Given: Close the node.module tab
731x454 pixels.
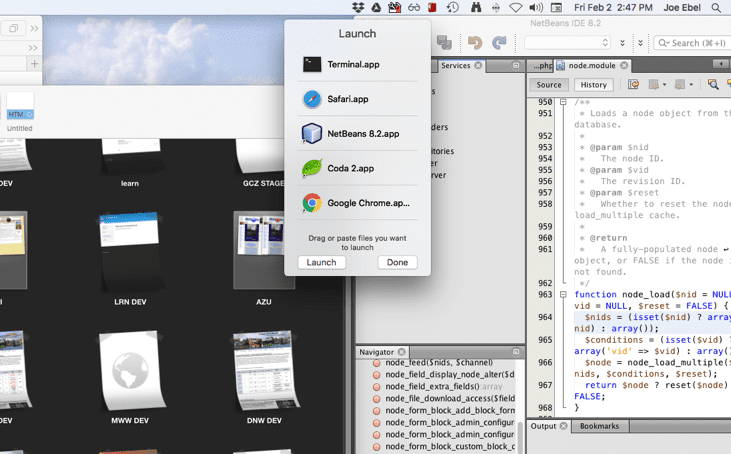Looking at the screenshot, I should 624,65.
